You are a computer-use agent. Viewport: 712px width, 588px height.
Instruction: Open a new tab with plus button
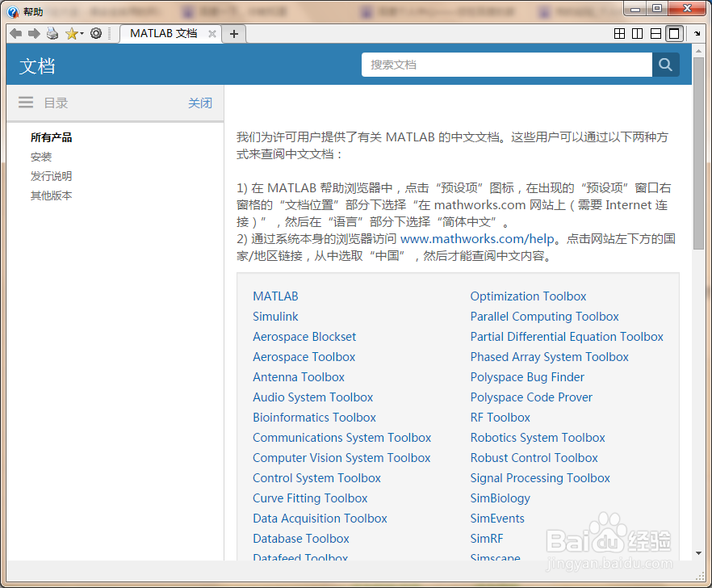coord(234,34)
